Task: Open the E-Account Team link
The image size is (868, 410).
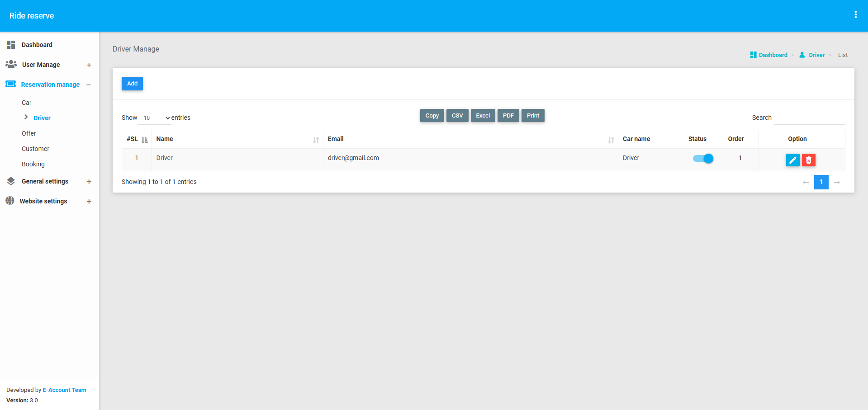Action: coord(64,390)
